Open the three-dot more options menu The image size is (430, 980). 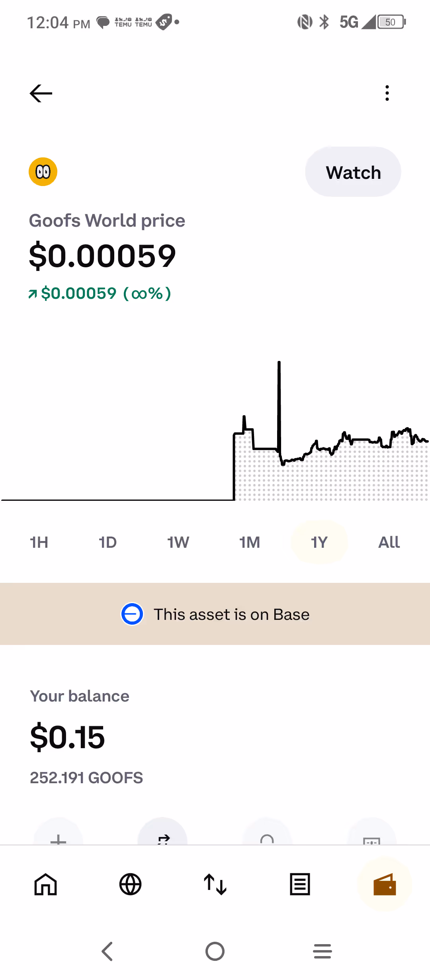pos(387,93)
